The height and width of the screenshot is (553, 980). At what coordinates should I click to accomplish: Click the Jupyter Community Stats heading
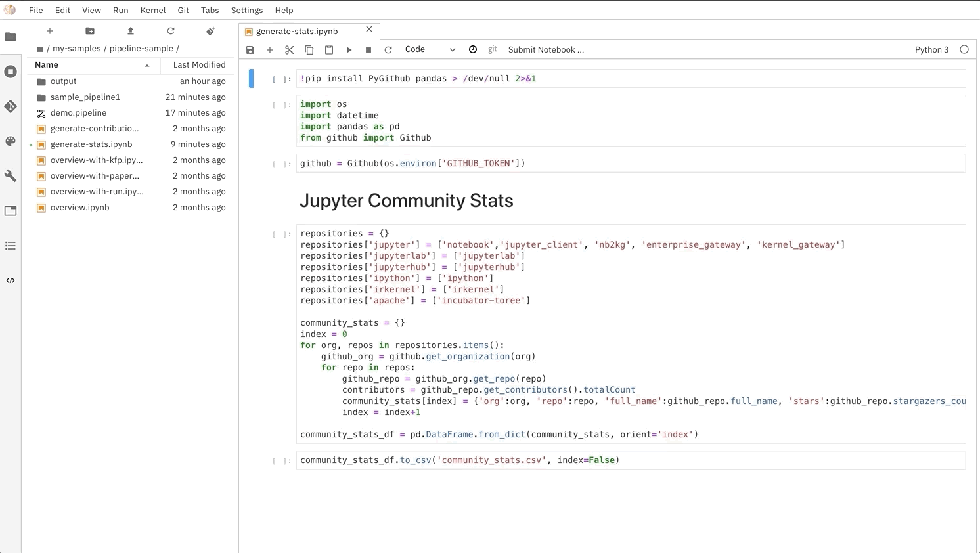(407, 201)
